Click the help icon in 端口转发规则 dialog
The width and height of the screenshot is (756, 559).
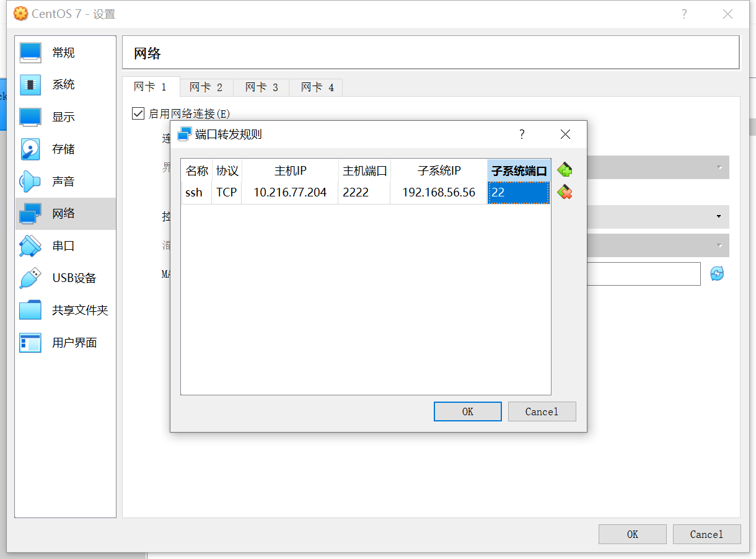(x=522, y=134)
